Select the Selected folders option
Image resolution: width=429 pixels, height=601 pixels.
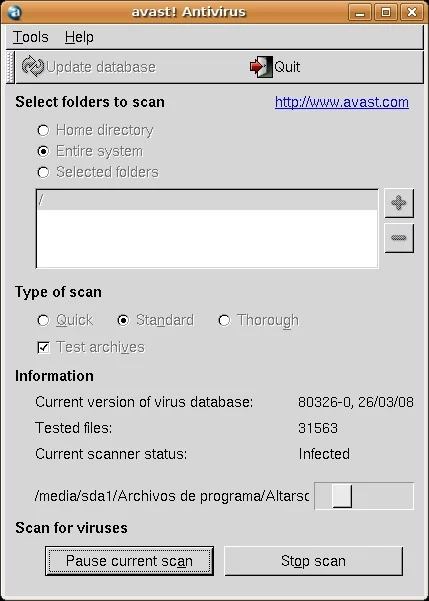tap(43, 172)
